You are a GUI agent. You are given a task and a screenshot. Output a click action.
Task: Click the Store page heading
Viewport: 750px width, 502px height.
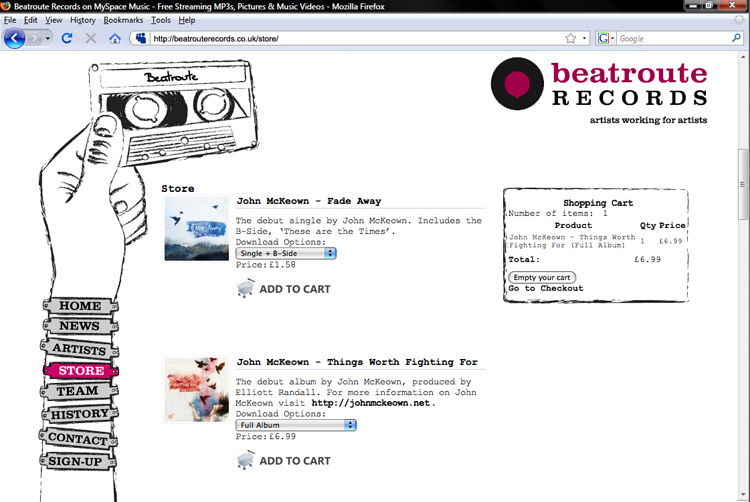pyautogui.click(x=177, y=188)
